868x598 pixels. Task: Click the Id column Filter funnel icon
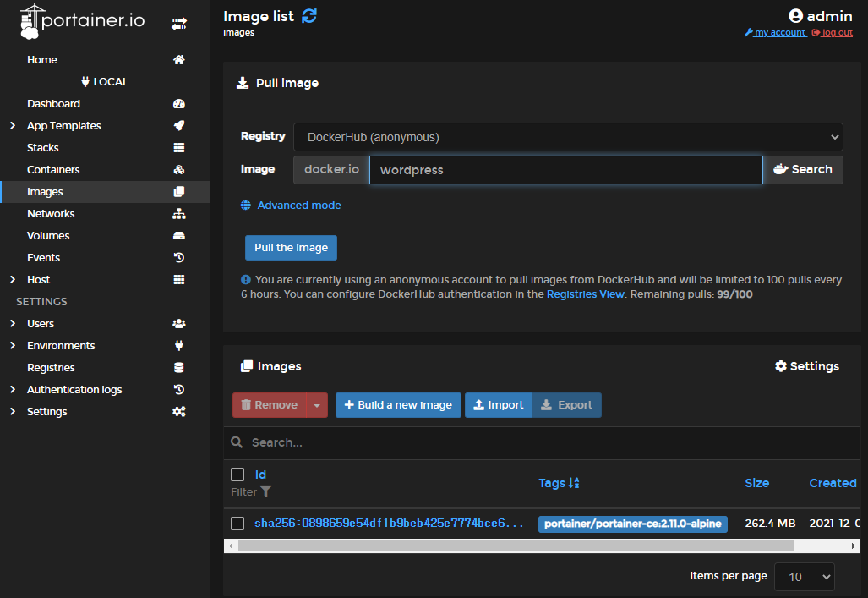[265, 491]
